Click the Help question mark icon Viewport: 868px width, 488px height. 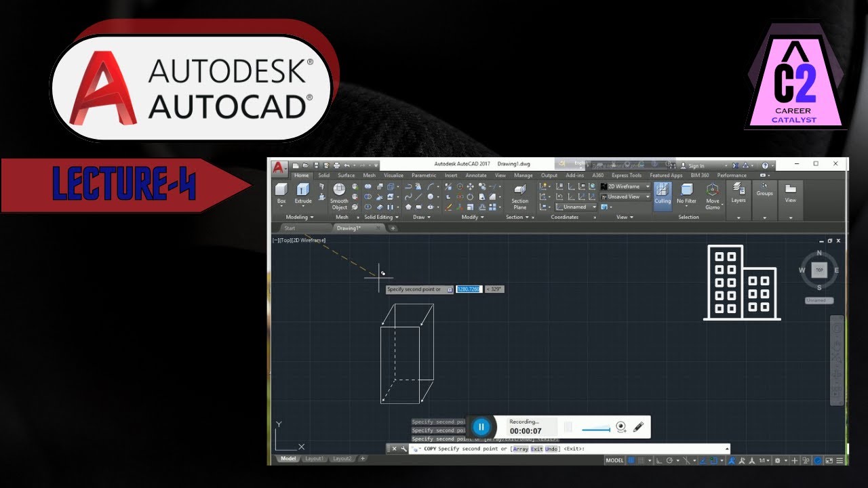pos(765,165)
